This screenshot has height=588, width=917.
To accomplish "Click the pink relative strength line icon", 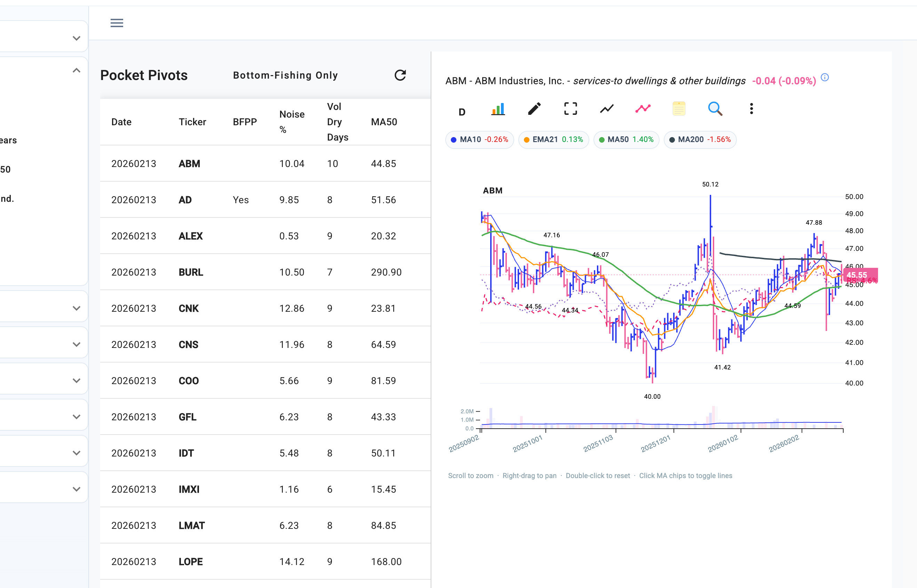I will 642,109.
